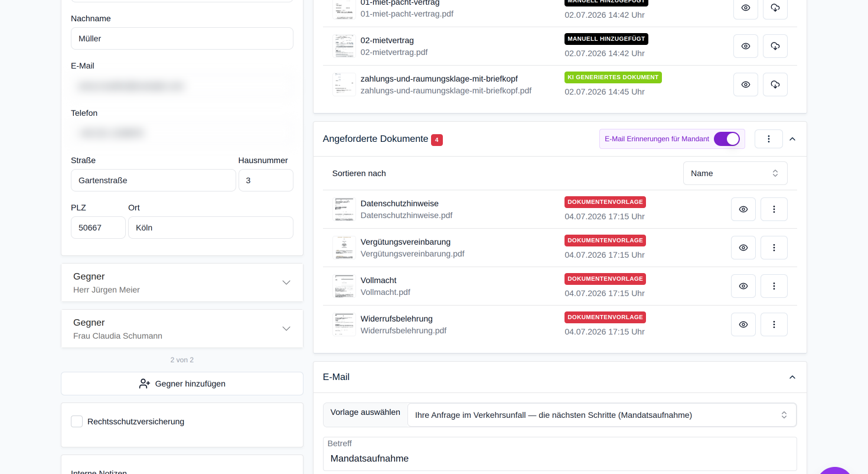Preview the Vergütungsvereinbarung document
This screenshot has width=868, height=474.
point(743,248)
